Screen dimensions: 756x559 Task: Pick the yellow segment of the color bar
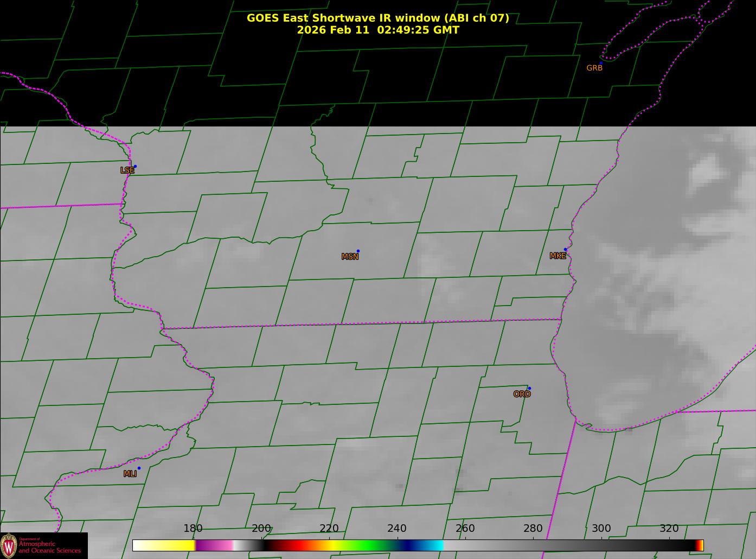point(174,545)
